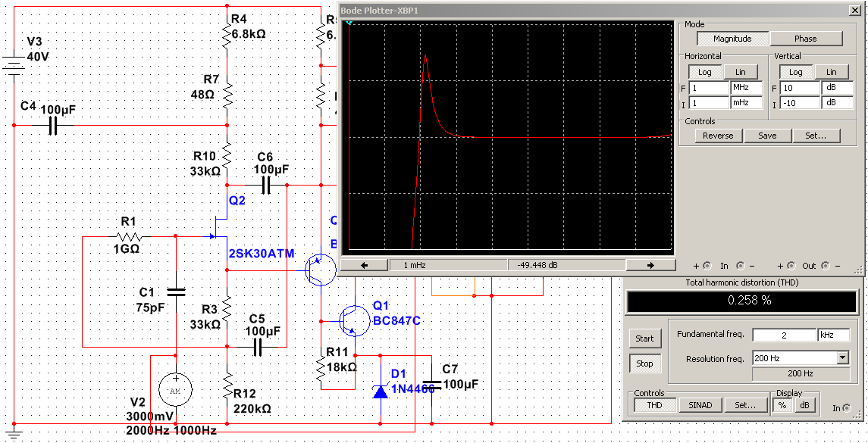
Task: Select the Magnitude mode button
Action: pyautogui.click(x=732, y=39)
